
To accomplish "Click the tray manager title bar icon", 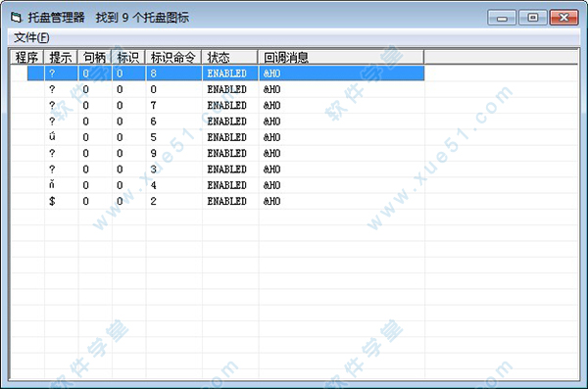I will tap(16, 18).
